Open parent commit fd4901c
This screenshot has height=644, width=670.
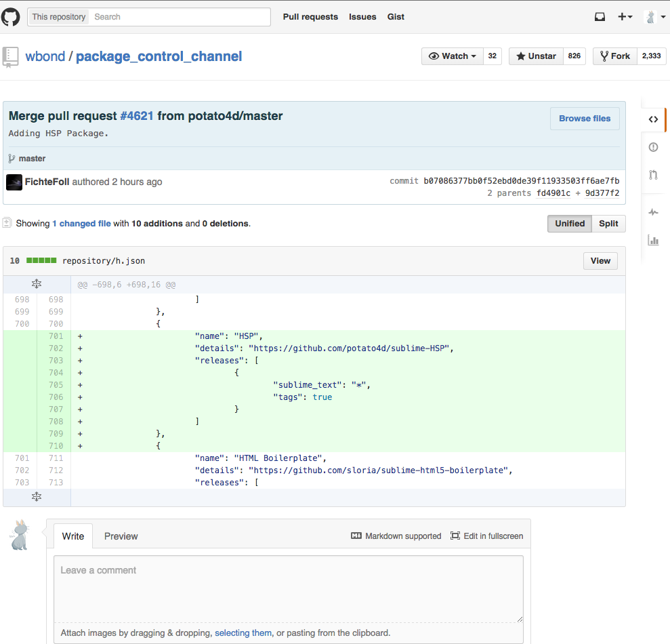(x=553, y=193)
